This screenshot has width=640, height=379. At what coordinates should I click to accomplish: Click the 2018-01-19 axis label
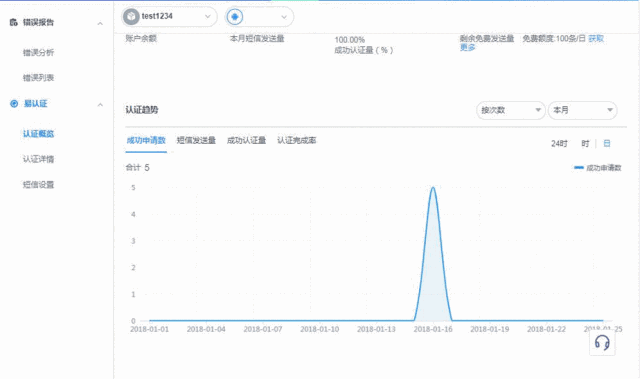pyautogui.click(x=490, y=329)
